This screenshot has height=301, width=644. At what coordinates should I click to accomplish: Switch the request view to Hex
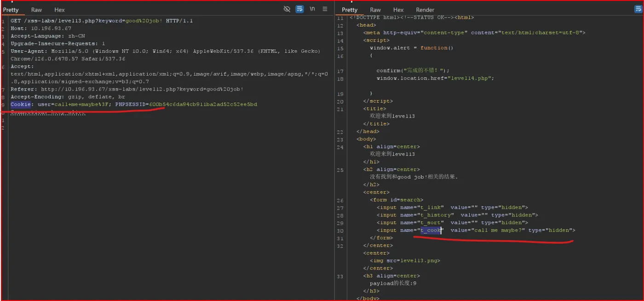[59, 10]
